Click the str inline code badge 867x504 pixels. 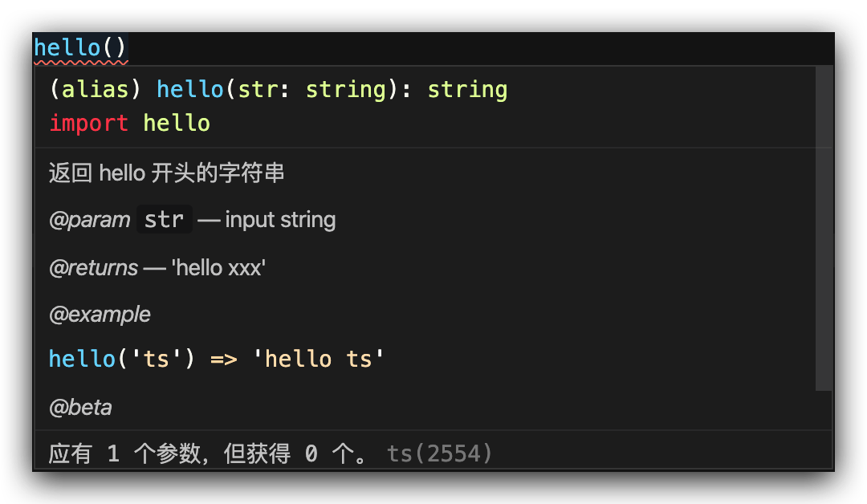(165, 220)
